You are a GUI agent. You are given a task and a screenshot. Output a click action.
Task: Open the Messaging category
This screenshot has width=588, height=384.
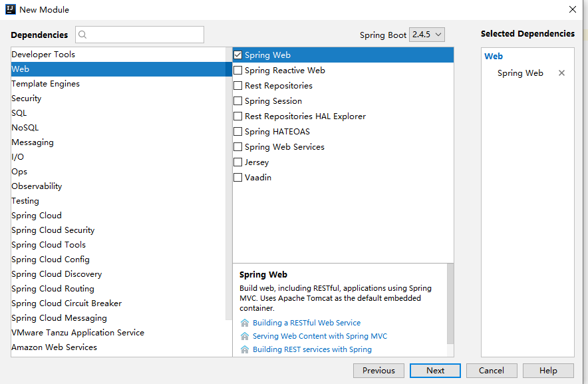118,142
